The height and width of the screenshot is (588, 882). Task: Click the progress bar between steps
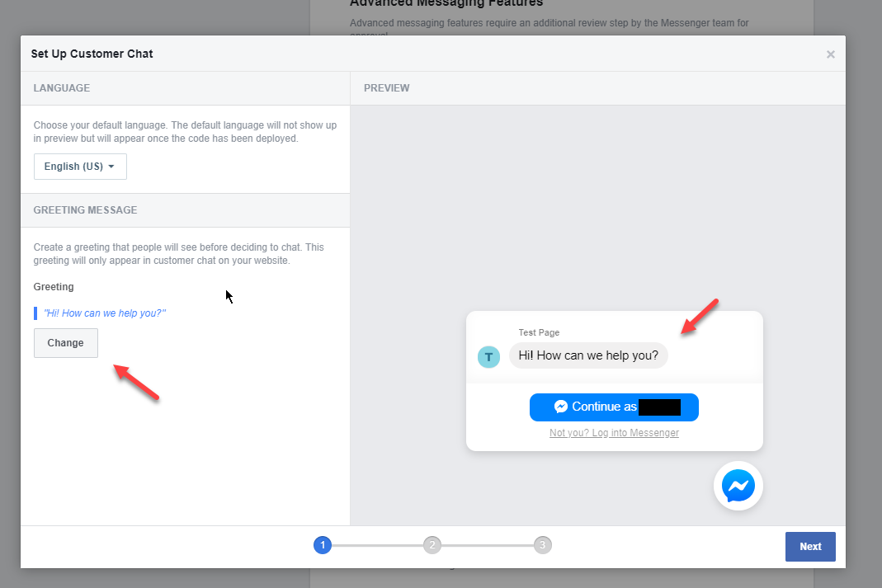377,544
